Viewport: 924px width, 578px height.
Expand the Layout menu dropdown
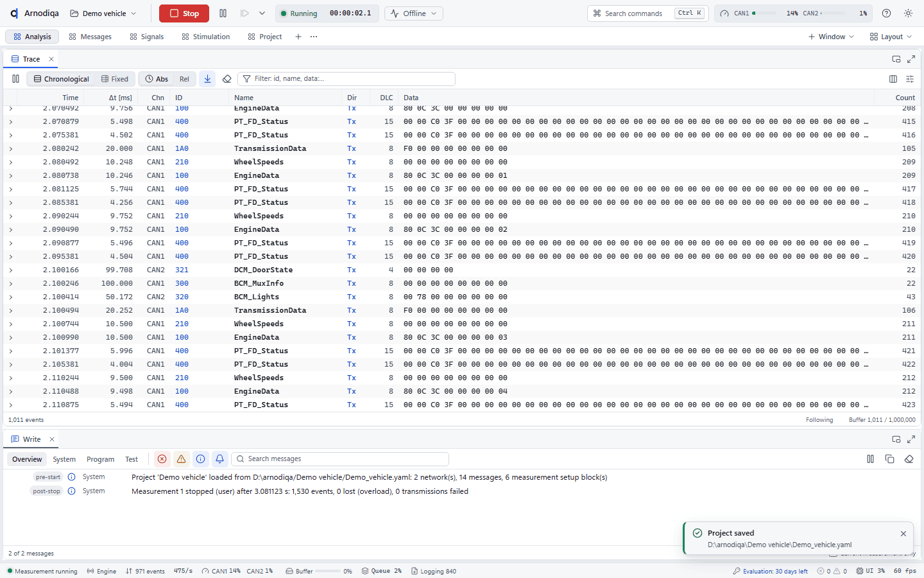tap(891, 37)
